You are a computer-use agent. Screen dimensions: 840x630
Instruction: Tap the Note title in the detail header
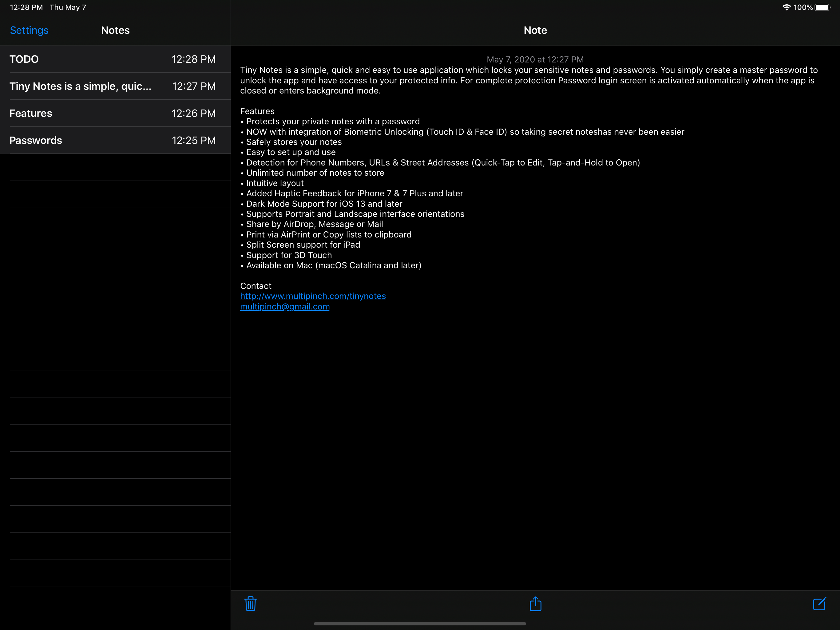[535, 30]
